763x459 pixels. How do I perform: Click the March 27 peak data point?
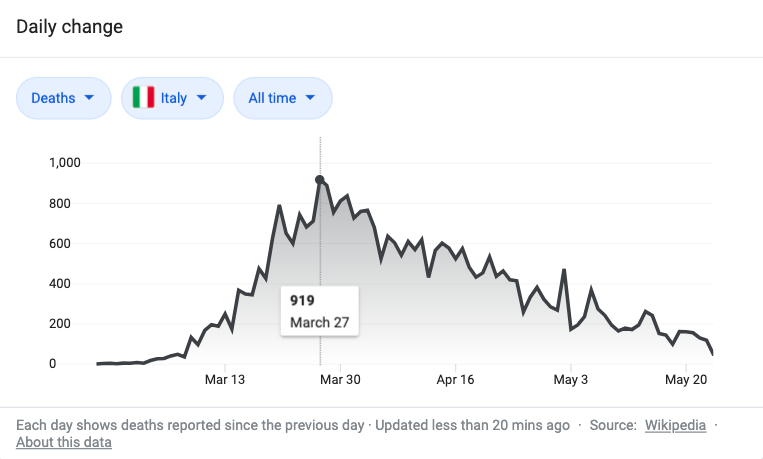[x=320, y=180]
